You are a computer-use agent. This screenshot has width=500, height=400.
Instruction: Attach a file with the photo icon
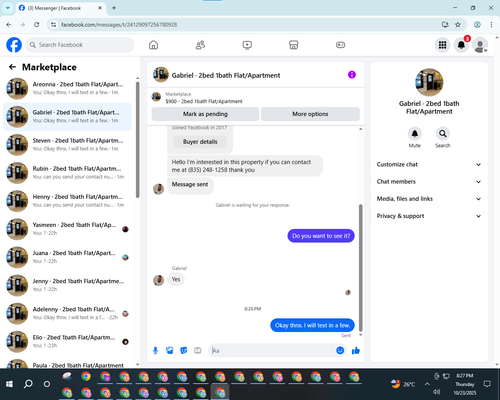(170, 350)
